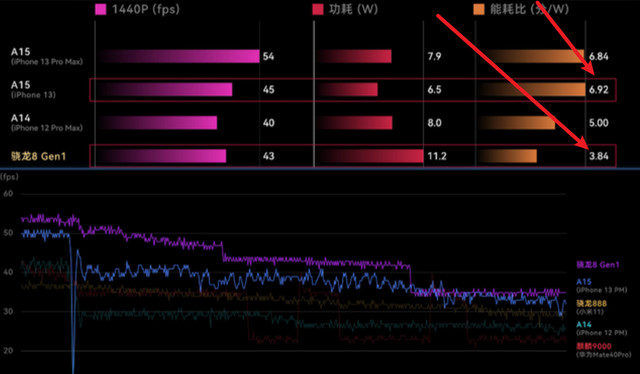Click the magenta fps bar in iPhone 13 row

point(165,89)
